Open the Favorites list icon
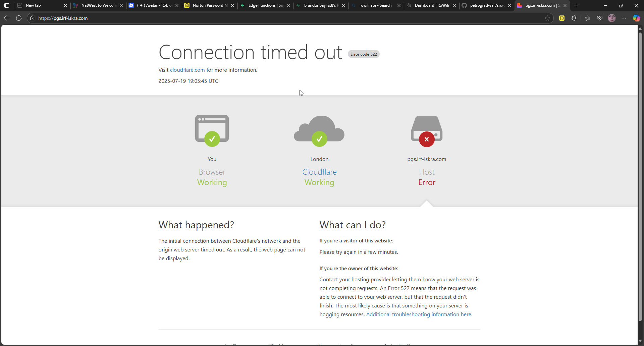Image resolution: width=644 pixels, height=346 pixels. click(x=588, y=18)
